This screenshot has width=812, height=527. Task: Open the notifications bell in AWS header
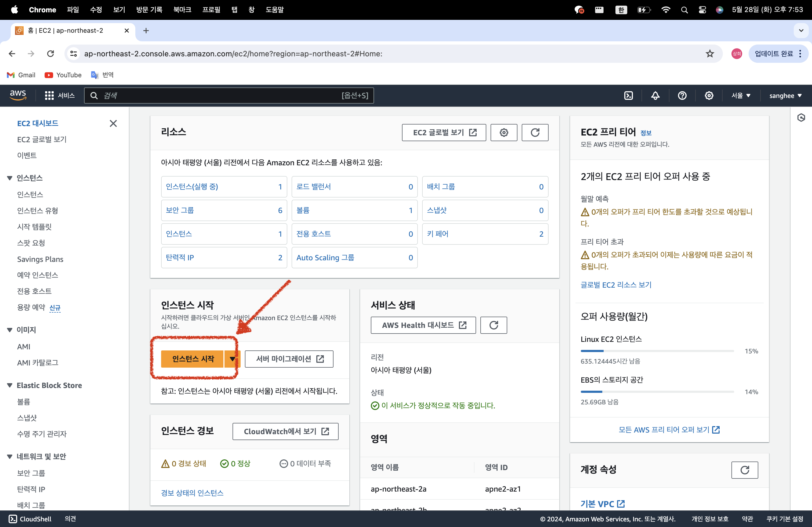tap(655, 96)
